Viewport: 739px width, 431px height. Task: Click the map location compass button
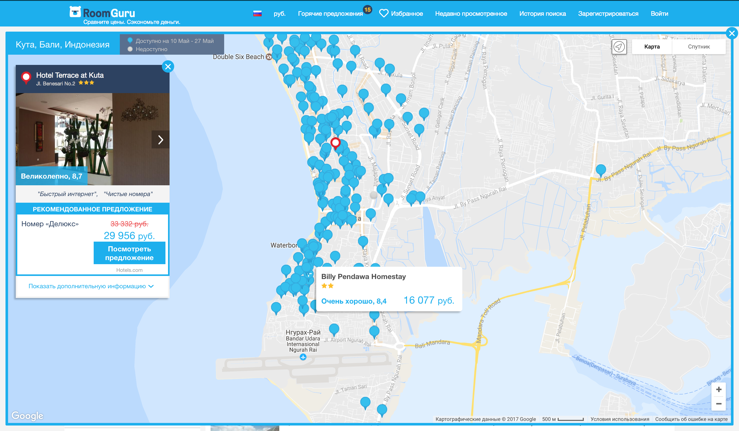(x=619, y=47)
